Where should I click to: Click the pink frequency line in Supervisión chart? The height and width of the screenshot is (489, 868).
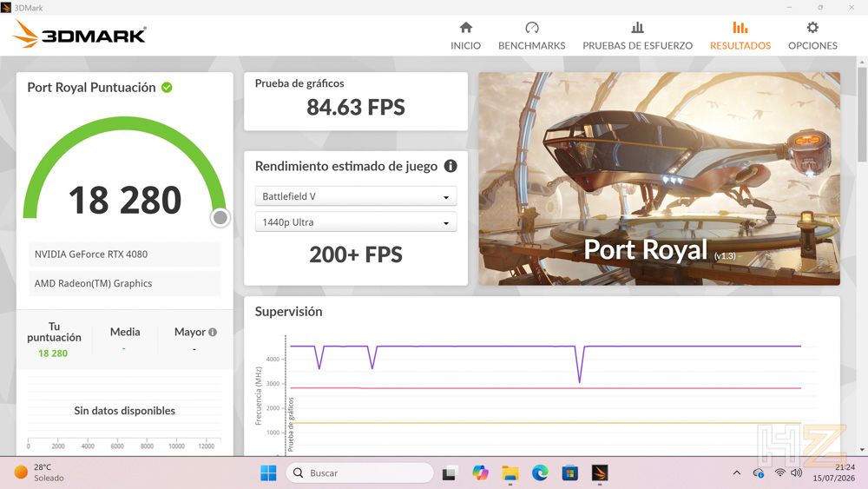tap(546, 388)
